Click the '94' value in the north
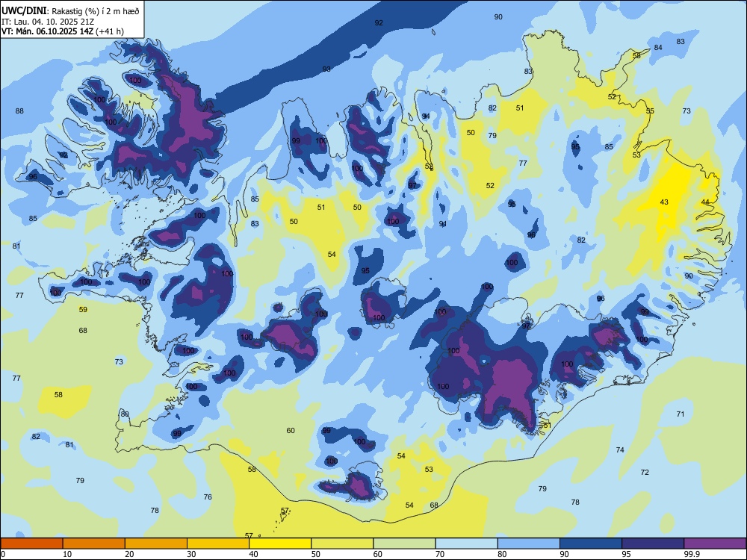Image resolution: width=747 pixels, height=560 pixels. [426, 116]
